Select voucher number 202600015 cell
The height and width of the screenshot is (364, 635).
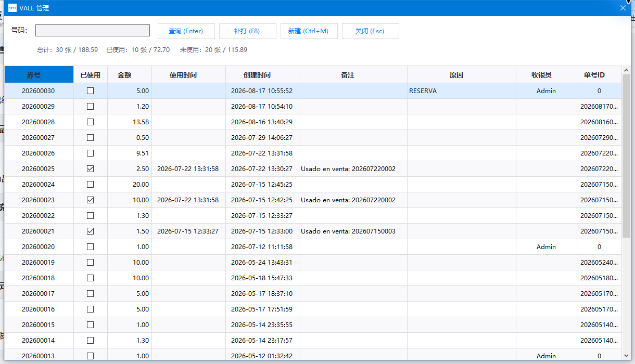(38, 325)
